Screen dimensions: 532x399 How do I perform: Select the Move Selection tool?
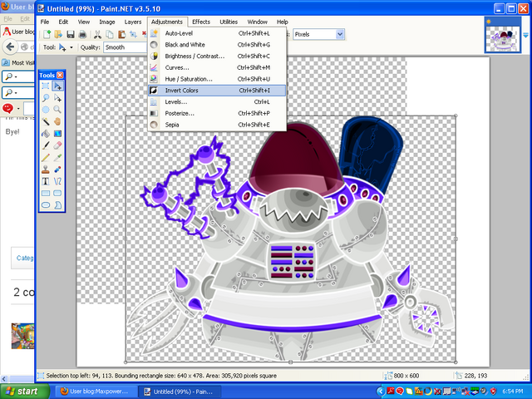[57, 98]
